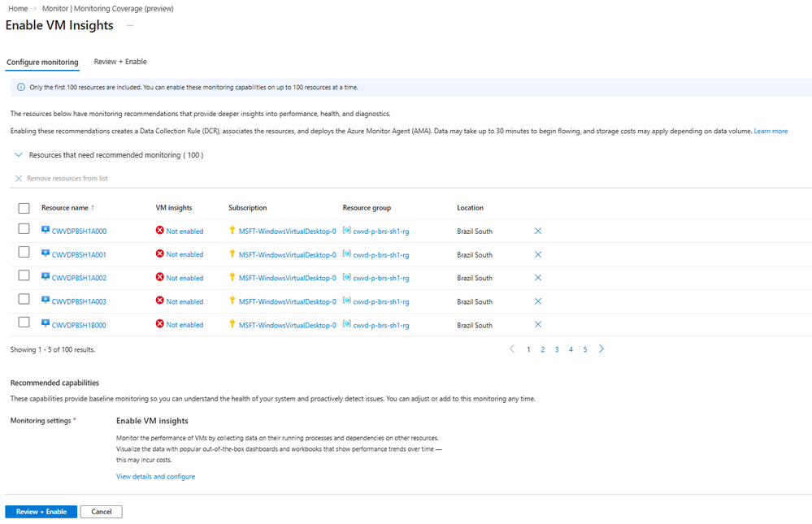Click subscription key icon in CWVDPBSH1A001 row
This screenshot has height=524, width=812.
coord(232,253)
